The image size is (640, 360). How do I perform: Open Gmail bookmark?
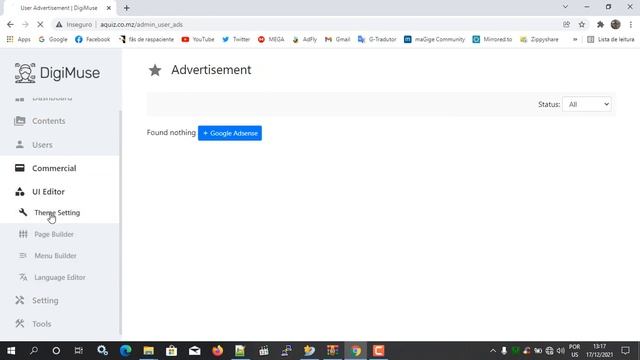(x=338, y=39)
